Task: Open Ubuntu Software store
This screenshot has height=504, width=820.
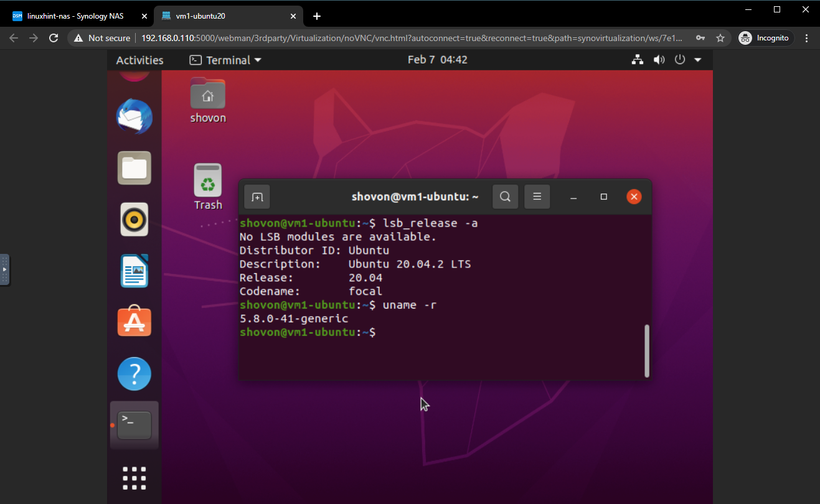Action: pos(134,322)
